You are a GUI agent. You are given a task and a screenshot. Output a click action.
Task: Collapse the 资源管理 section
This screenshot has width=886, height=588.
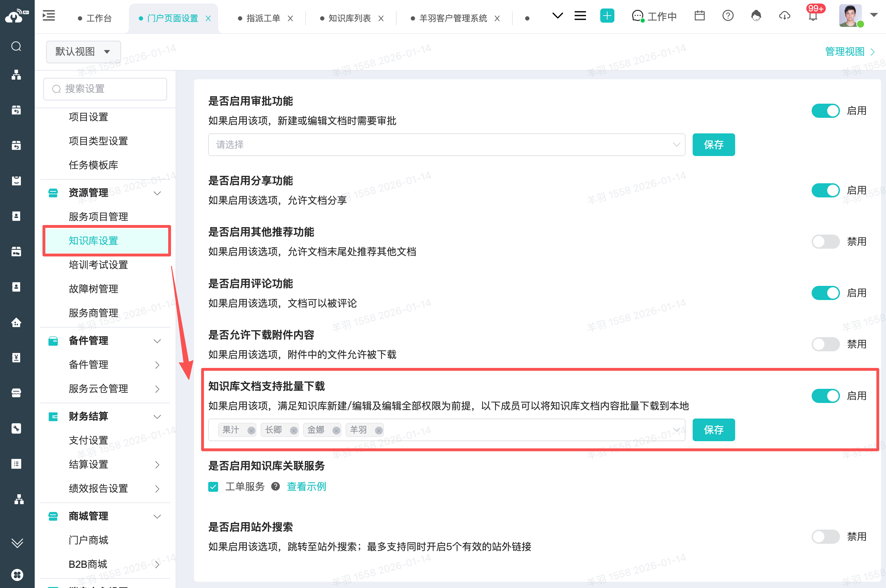tap(157, 193)
